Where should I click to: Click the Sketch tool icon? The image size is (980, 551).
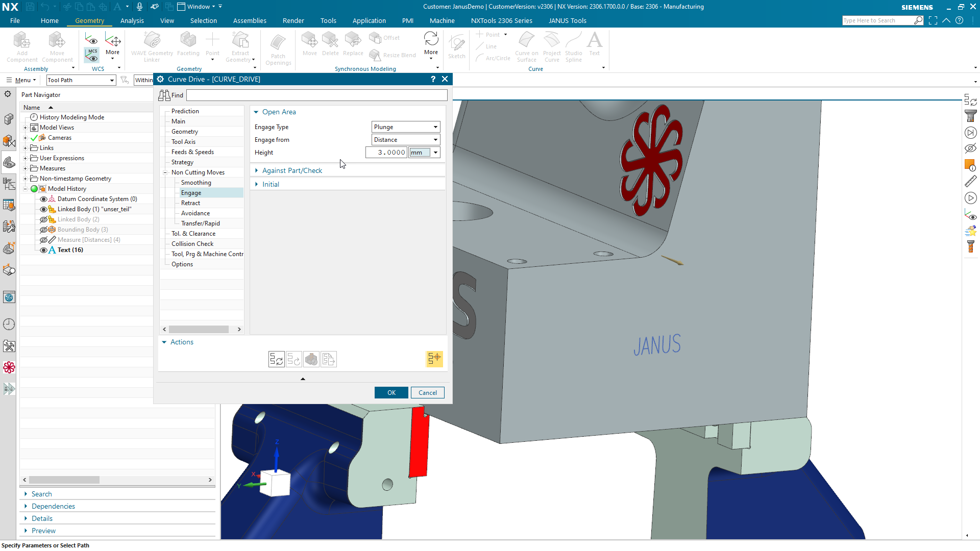pyautogui.click(x=456, y=42)
